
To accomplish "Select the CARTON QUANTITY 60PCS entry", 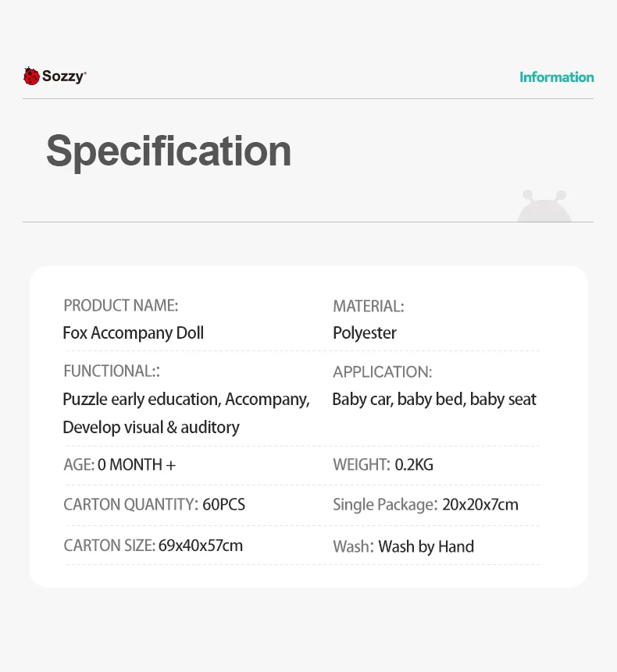I will click(x=154, y=505).
